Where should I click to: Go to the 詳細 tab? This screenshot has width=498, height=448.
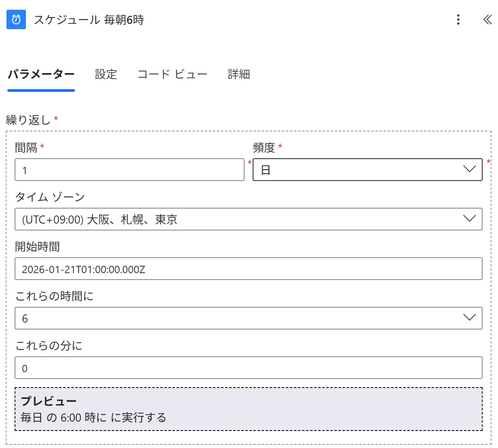(x=239, y=74)
